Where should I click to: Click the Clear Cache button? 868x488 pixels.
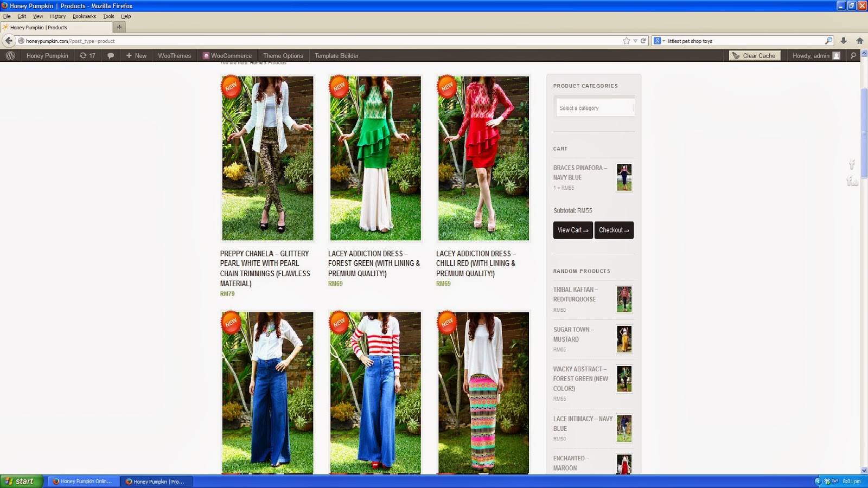[x=755, y=55]
